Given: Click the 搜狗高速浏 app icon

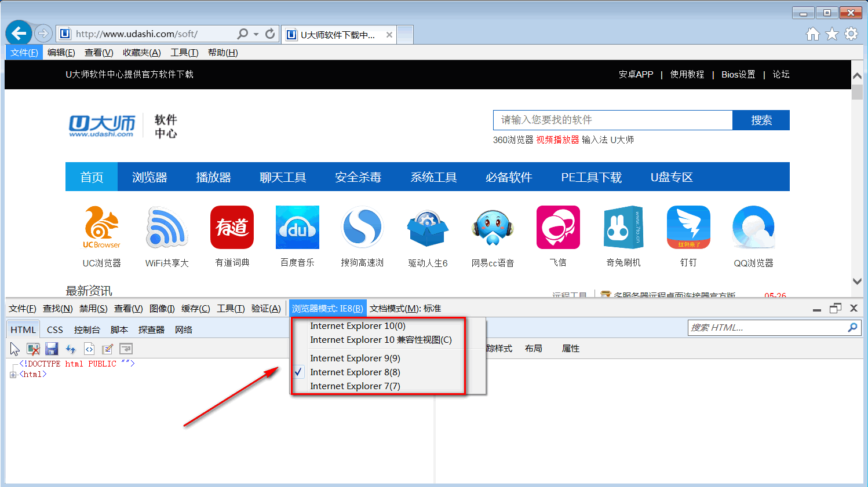Looking at the screenshot, I should [363, 227].
